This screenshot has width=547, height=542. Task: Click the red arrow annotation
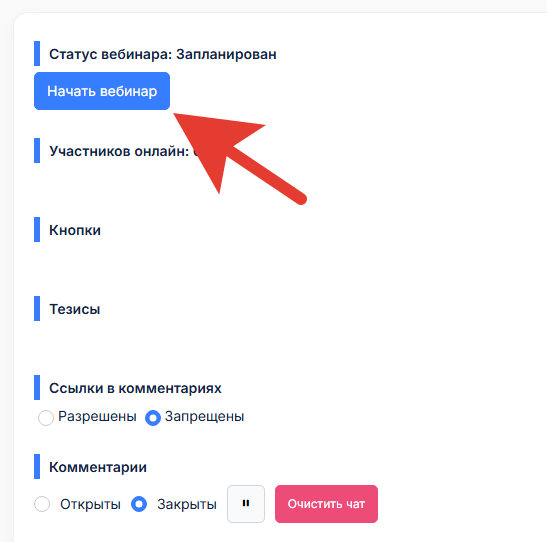(241, 159)
